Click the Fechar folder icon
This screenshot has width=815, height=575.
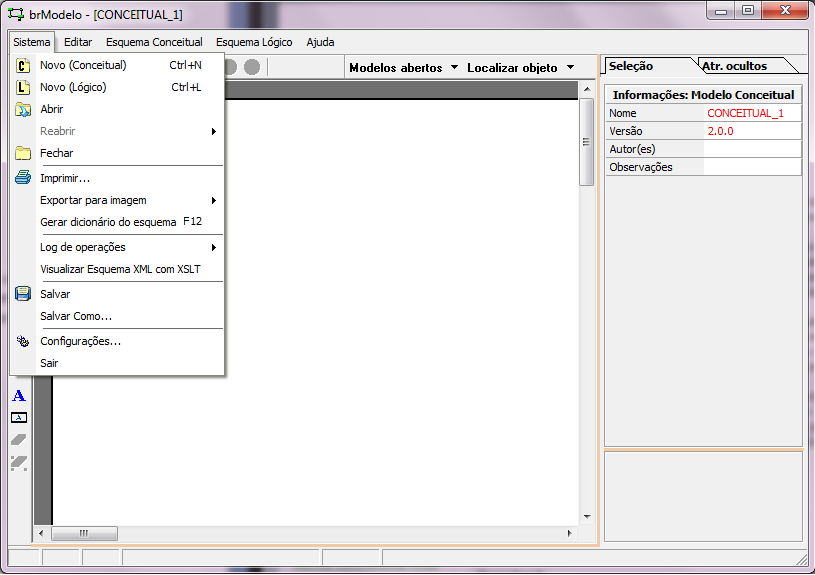pos(23,153)
